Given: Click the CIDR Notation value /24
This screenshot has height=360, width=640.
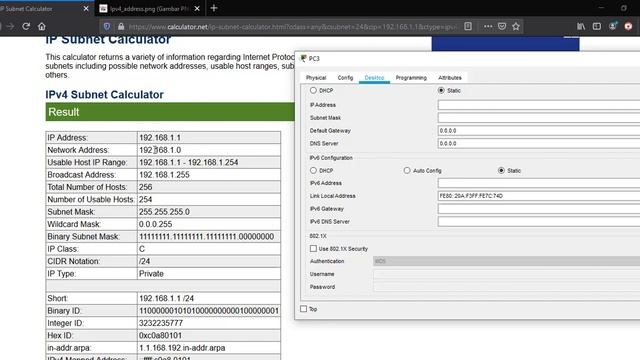Looking at the screenshot, I should 144,261.
